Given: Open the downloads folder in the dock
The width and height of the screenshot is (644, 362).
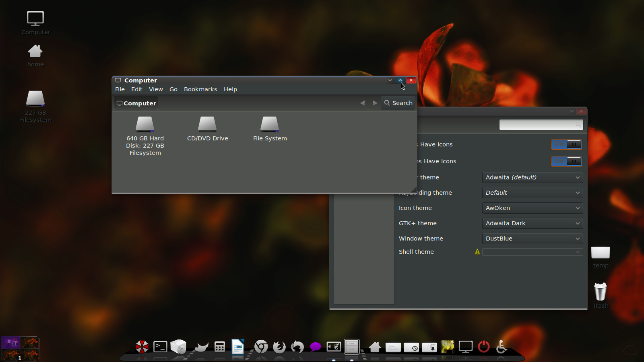Looking at the screenshot, I should 429,347.
